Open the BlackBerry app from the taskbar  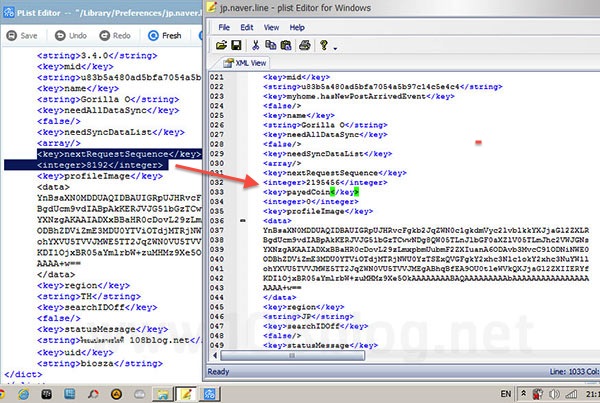tap(47, 394)
